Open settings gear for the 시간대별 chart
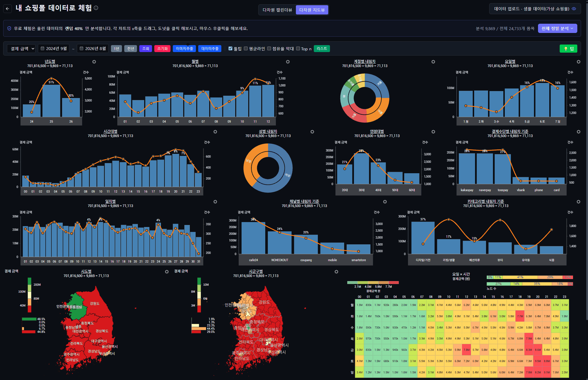The image size is (588, 380). 215,132
